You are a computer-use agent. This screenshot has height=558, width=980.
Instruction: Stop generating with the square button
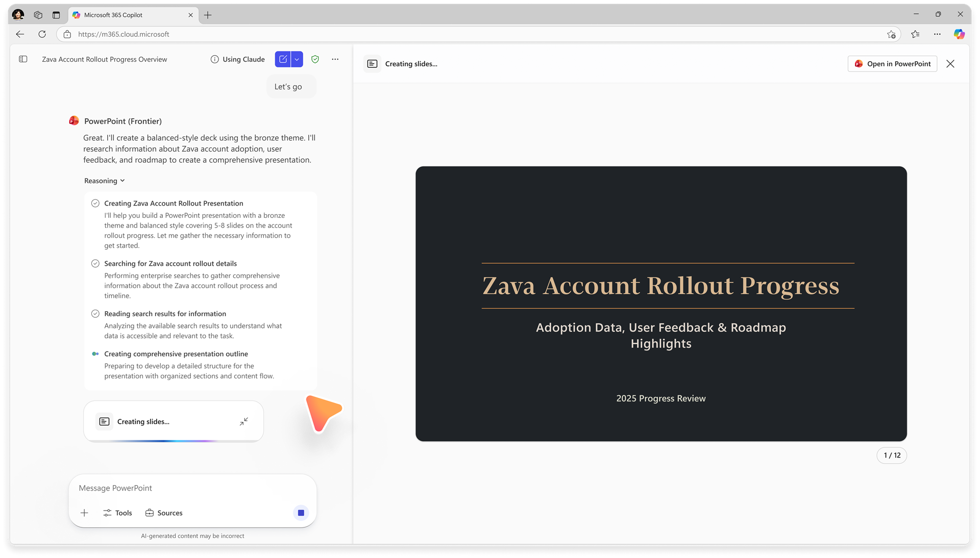301,513
